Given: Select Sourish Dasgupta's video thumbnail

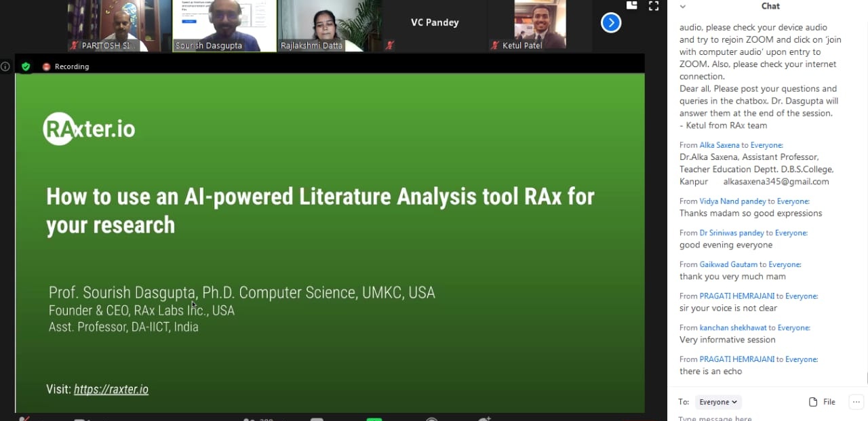Looking at the screenshot, I should click(224, 26).
